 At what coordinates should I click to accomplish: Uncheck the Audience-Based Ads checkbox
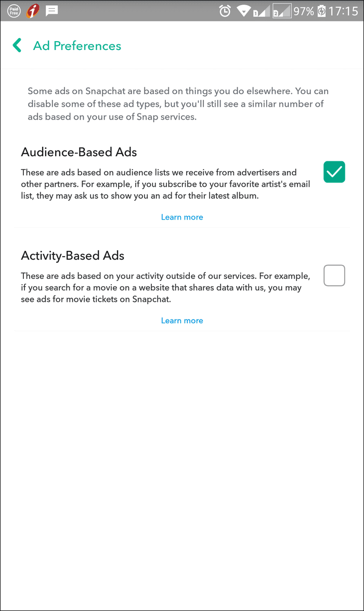pyautogui.click(x=334, y=172)
